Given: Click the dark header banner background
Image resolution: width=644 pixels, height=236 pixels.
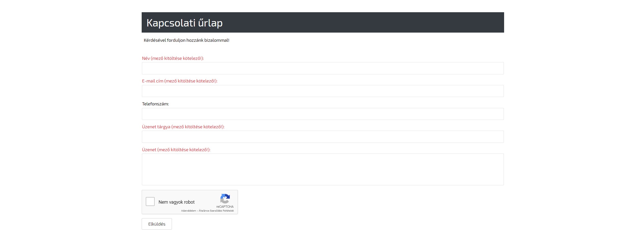Looking at the screenshot, I should pyautogui.click(x=356, y=22).
